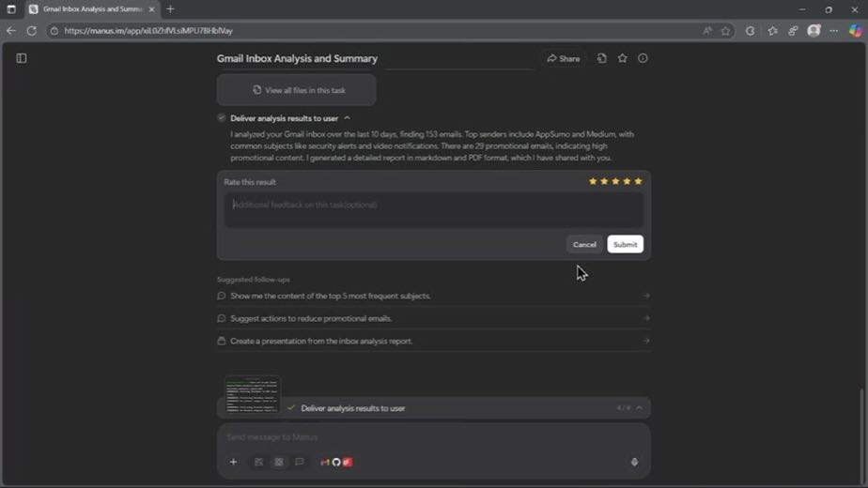
Task: Select the second rating star
Action: click(x=604, y=181)
